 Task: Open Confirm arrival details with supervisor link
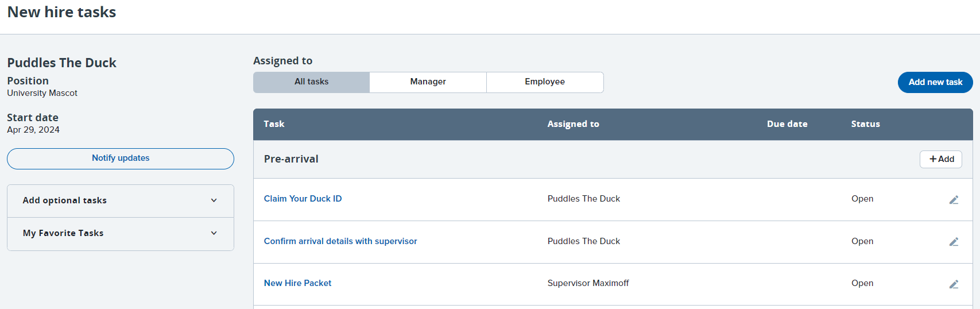tap(340, 241)
